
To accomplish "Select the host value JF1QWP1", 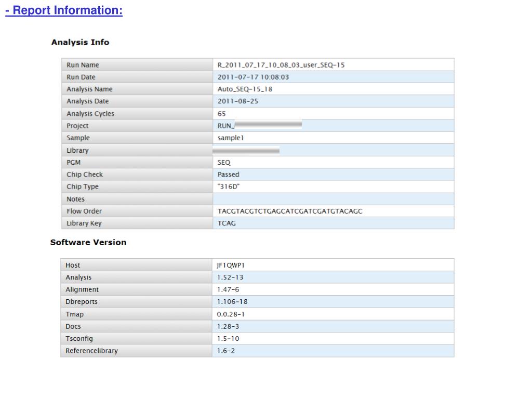I will click(x=231, y=265).
